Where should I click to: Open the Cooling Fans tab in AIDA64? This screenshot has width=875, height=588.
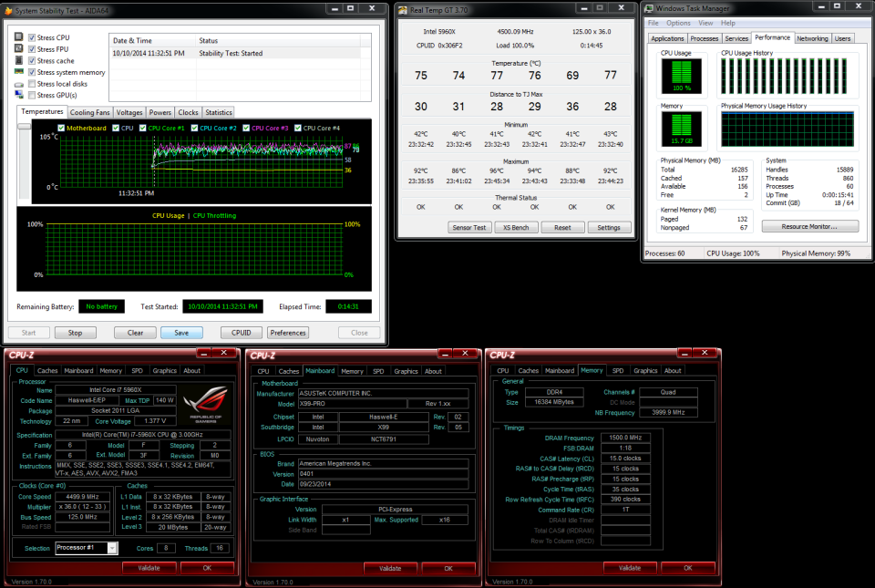pyautogui.click(x=90, y=112)
